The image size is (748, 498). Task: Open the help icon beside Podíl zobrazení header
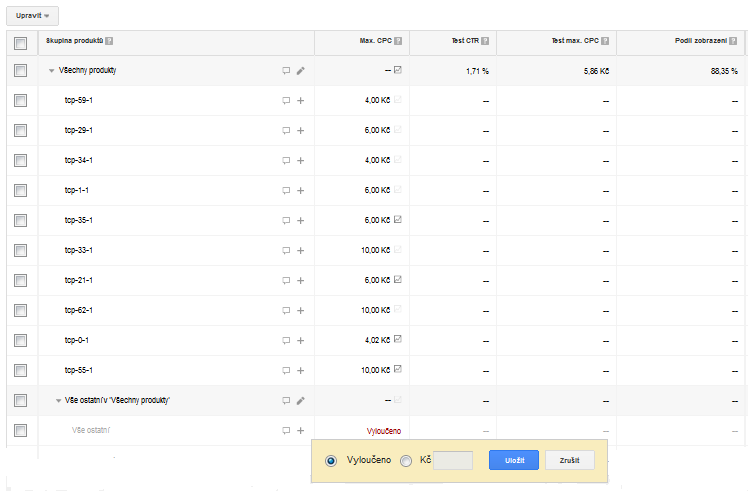click(733, 41)
